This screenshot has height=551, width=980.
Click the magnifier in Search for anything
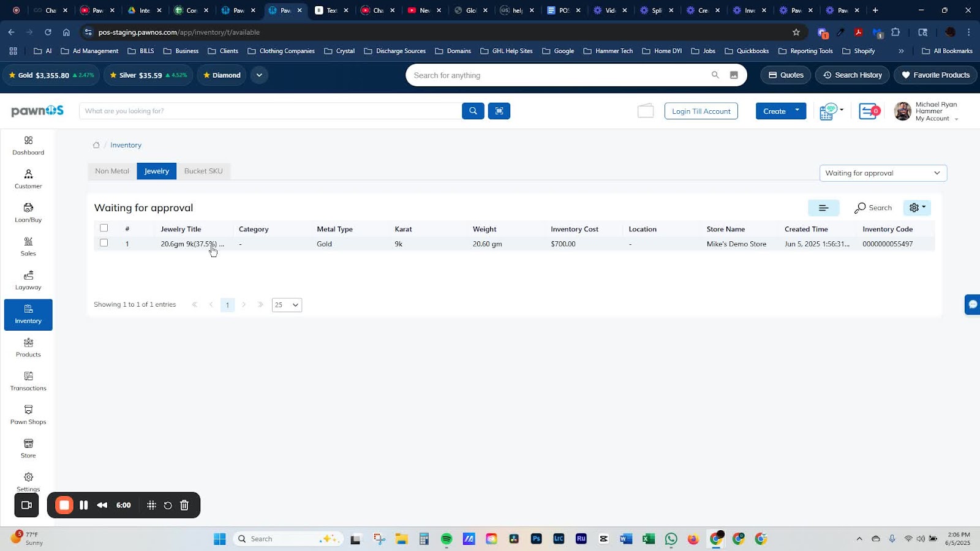[715, 75]
